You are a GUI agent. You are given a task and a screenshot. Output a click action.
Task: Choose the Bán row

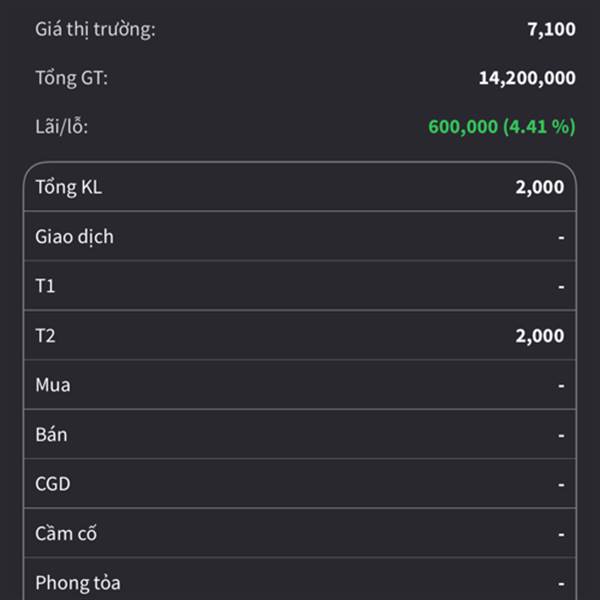click(300, 434)
